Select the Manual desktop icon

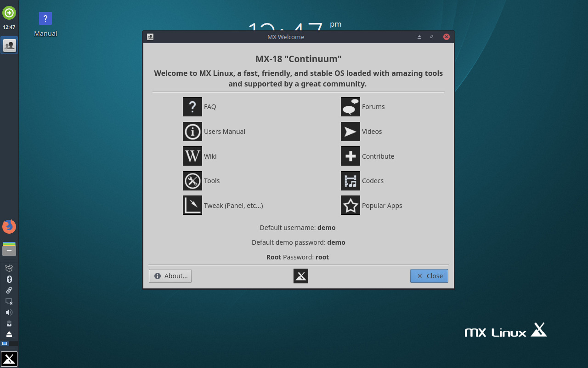45,24
